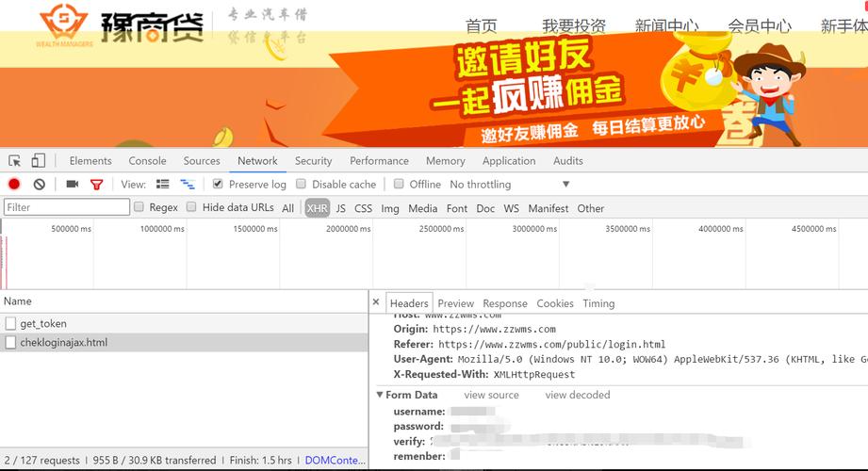Screen dimensions: 868x471
Task: Filter requests by Manifest
Action: point(548,208)
